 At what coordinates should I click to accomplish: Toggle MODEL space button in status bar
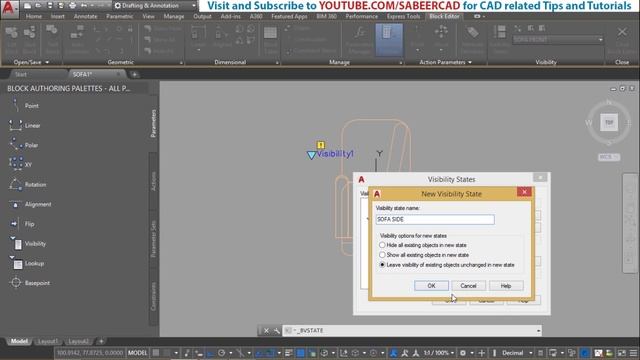pos(137,353)
